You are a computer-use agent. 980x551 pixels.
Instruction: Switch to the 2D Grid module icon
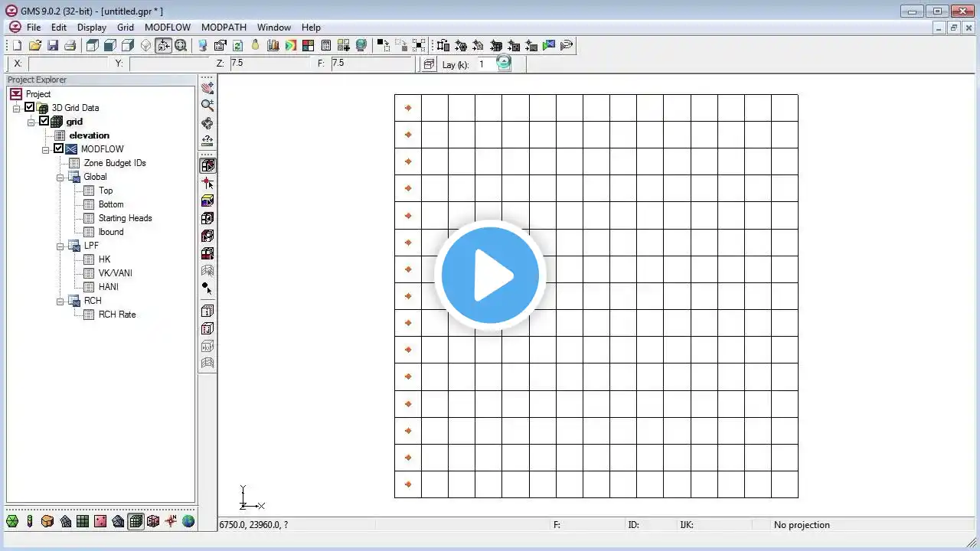click(83, 521)
